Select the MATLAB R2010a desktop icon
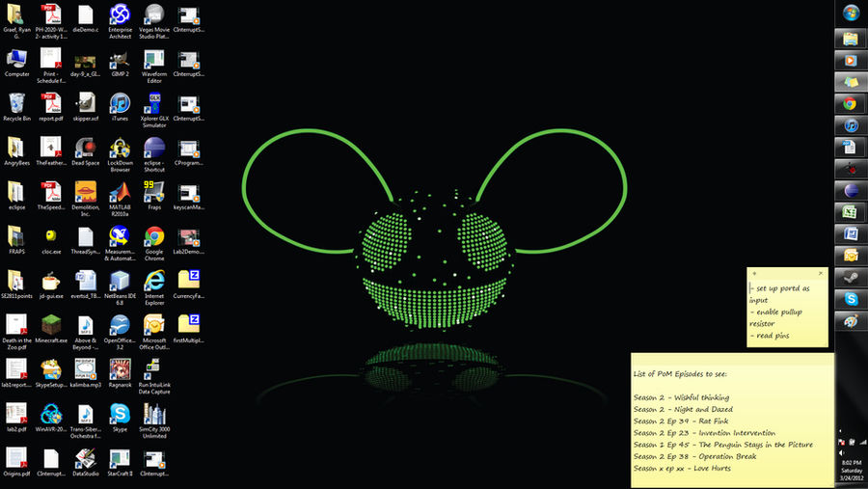Screen dimensions: 868x489 [x=120, y=199]
